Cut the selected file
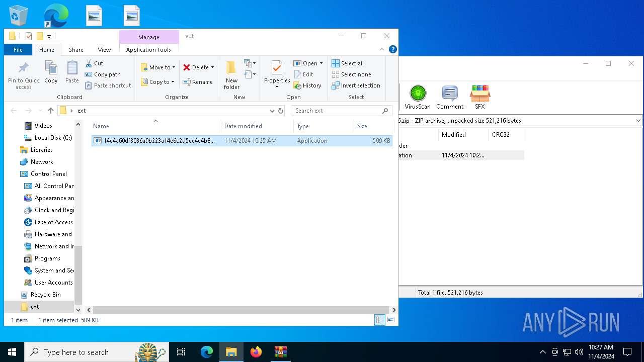This screenshot has height=362, width=644. click(94, 63)
